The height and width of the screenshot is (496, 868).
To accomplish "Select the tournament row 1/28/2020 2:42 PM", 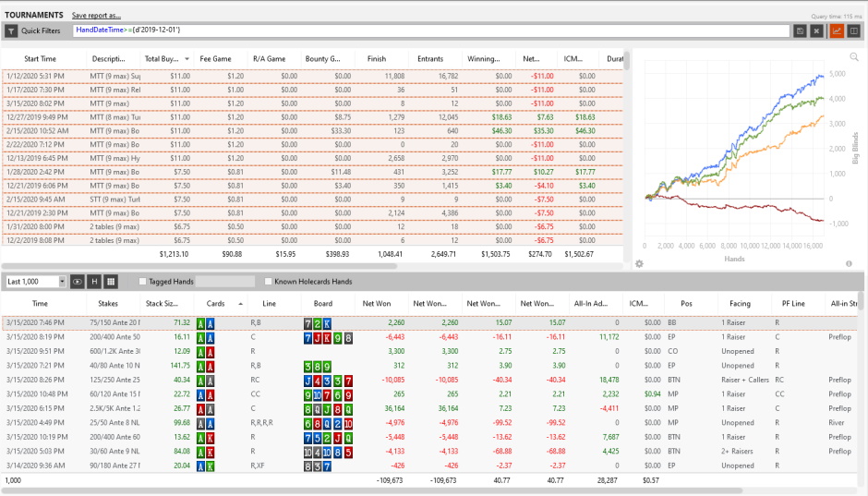I will [x=312, y=172].
